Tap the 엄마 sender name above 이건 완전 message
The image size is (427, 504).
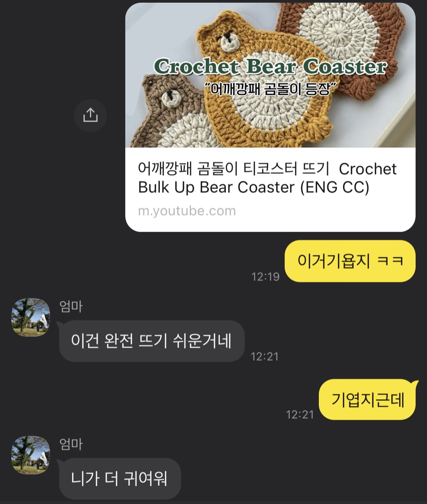tap(71, 306)
